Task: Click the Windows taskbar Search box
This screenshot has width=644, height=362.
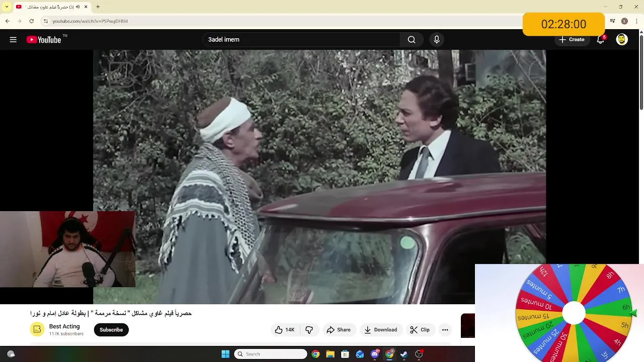Action: (x=271, y=354)
